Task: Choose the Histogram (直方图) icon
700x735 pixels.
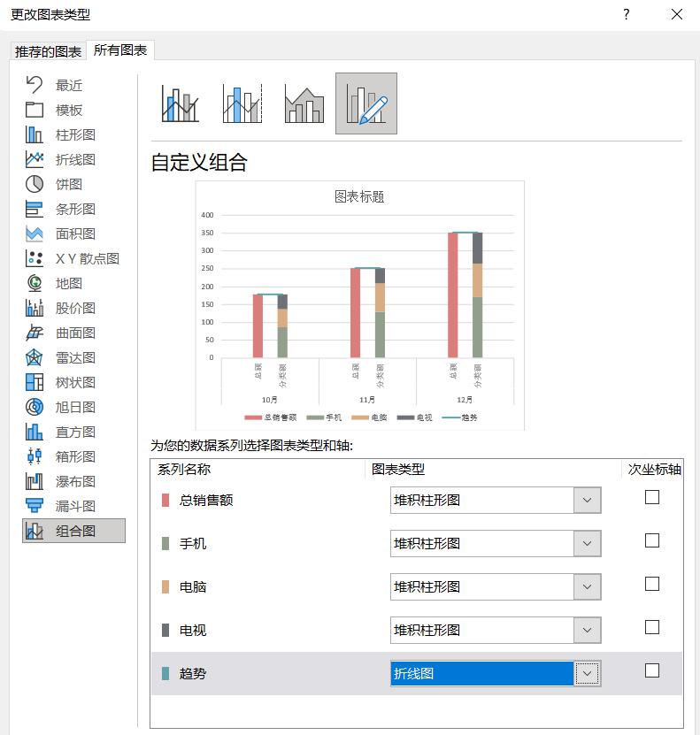Action: 35,432
